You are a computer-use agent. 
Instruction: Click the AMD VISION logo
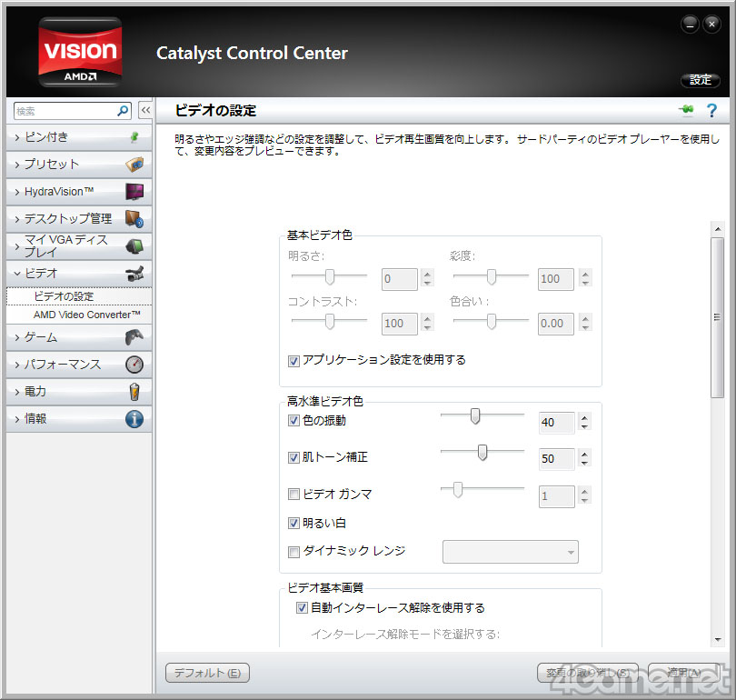(80, 52)
